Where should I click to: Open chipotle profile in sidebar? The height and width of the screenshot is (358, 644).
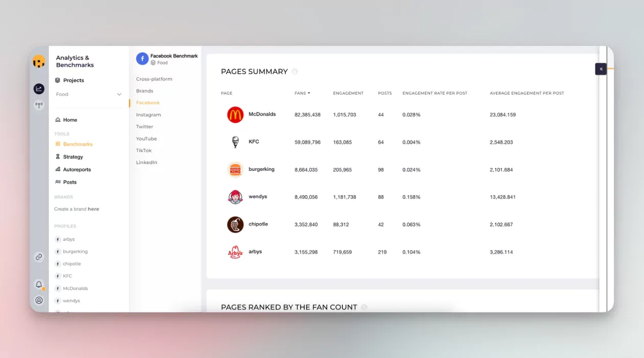click(72, 264)
